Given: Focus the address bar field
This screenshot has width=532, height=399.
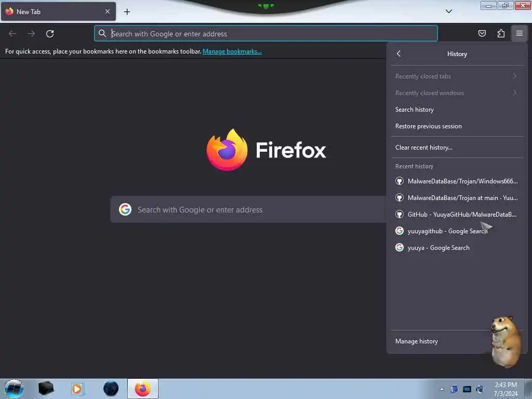Looking at the screenshot, I should tap(266, 34).
